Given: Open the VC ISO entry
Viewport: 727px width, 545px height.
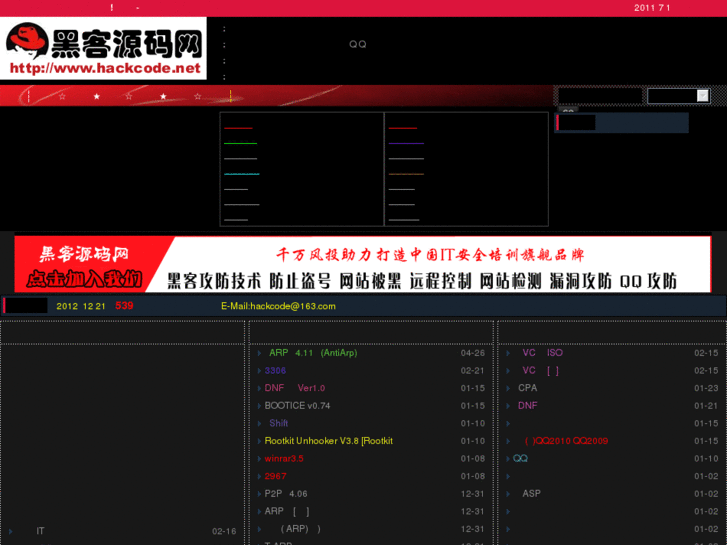Looking at the screenshot, I should (x=542, y=353).
